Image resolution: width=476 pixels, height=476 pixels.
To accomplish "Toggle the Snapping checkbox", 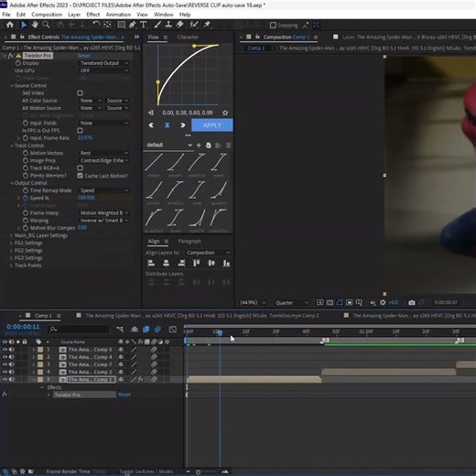I will pyautogui.click(x=273, y=25).
